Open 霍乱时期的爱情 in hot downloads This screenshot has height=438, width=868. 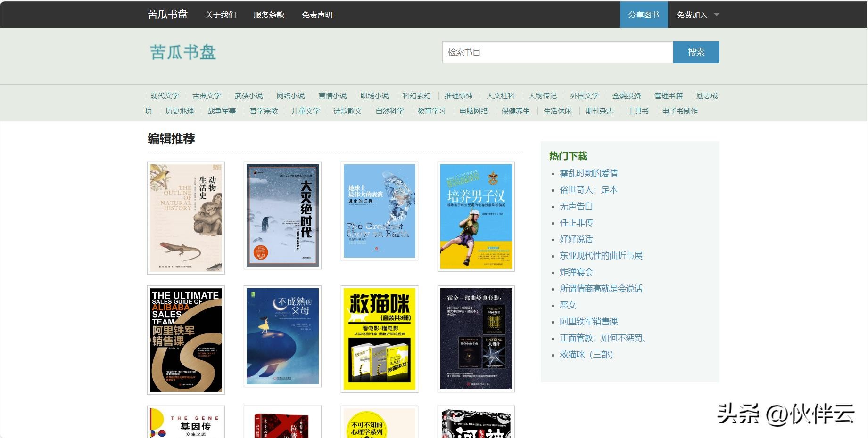(588, 173)
